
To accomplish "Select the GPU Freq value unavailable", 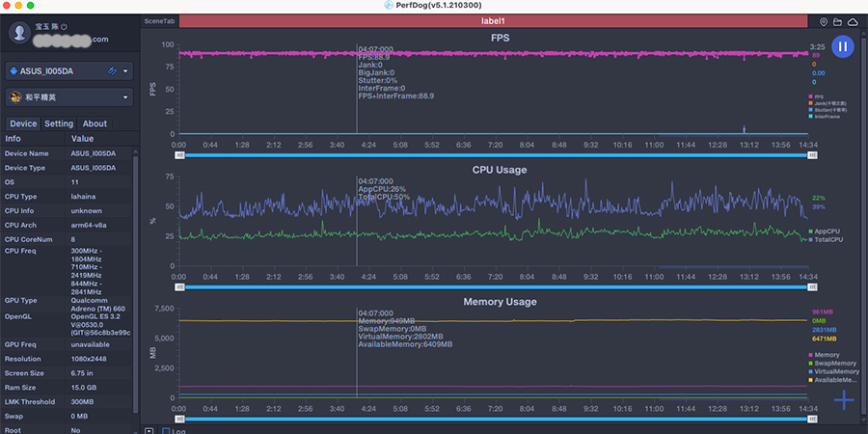I will (x=91, y=344).
